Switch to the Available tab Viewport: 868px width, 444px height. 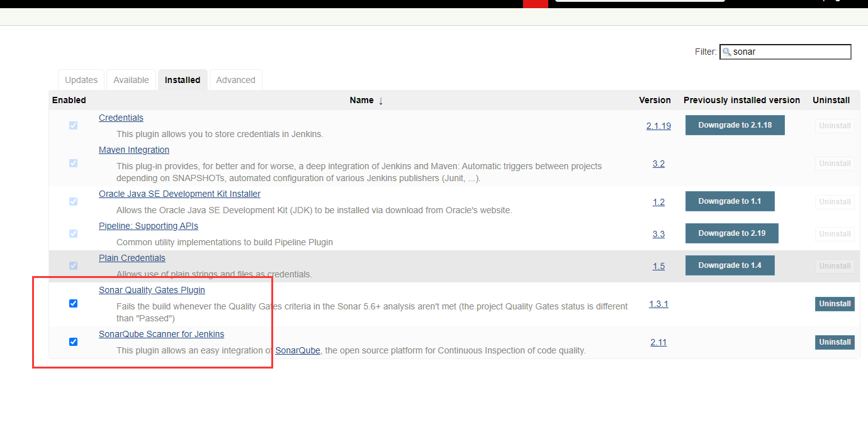tap(130, 79)
